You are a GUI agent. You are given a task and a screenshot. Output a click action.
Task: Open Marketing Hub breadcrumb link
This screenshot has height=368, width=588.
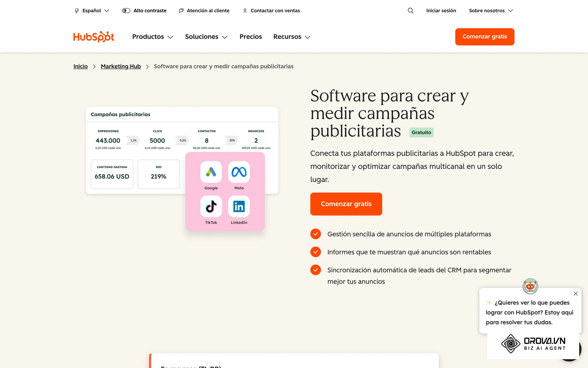[121, 66]
